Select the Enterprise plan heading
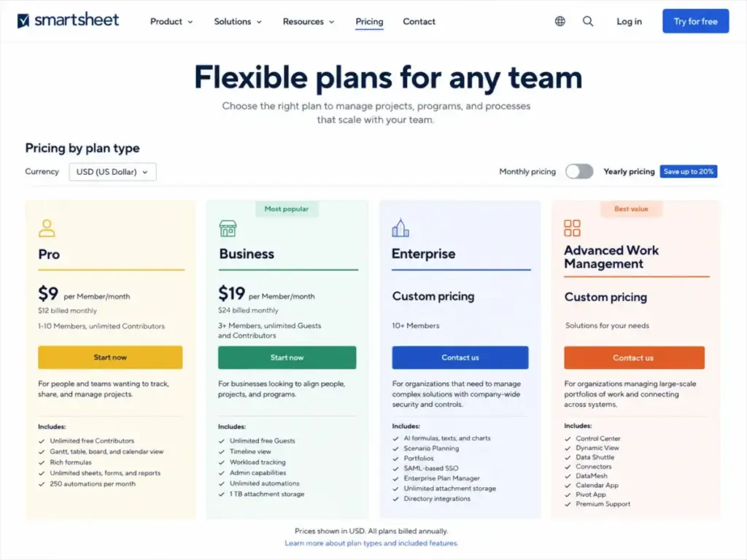The image size is (747, 560). 423,254
